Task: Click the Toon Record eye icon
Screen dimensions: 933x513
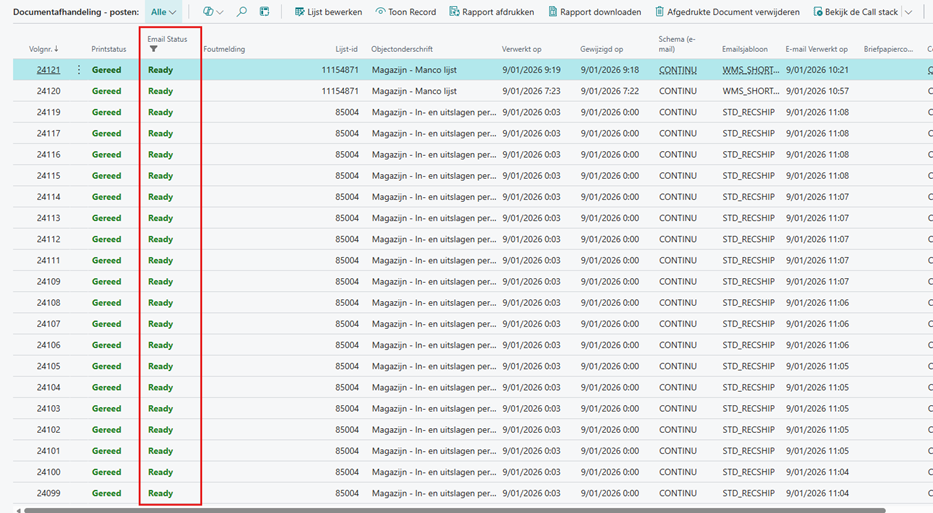Action: 381,12
